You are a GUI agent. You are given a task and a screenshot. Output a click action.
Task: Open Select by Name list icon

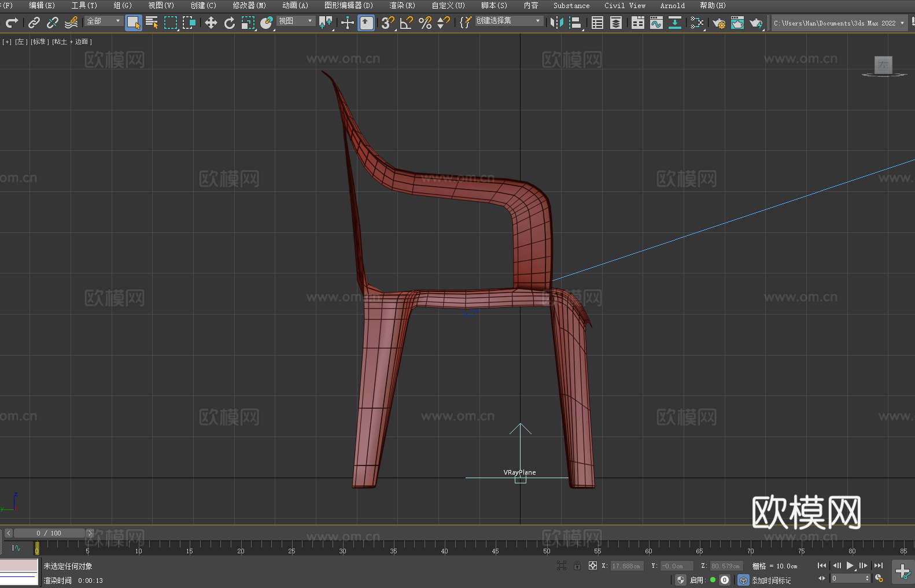[152, 23]
